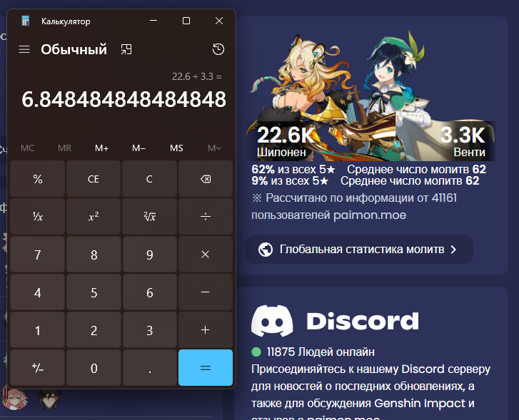This screenshot has height=420, width=519.
Task: Click the dark-haired character avatar below calculator
Action: click(50, 398)
